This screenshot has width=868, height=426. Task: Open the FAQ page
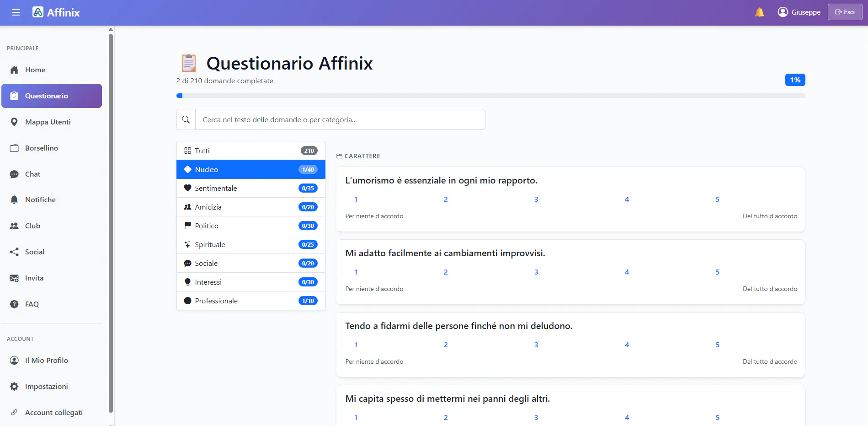(x=52, y=304)
